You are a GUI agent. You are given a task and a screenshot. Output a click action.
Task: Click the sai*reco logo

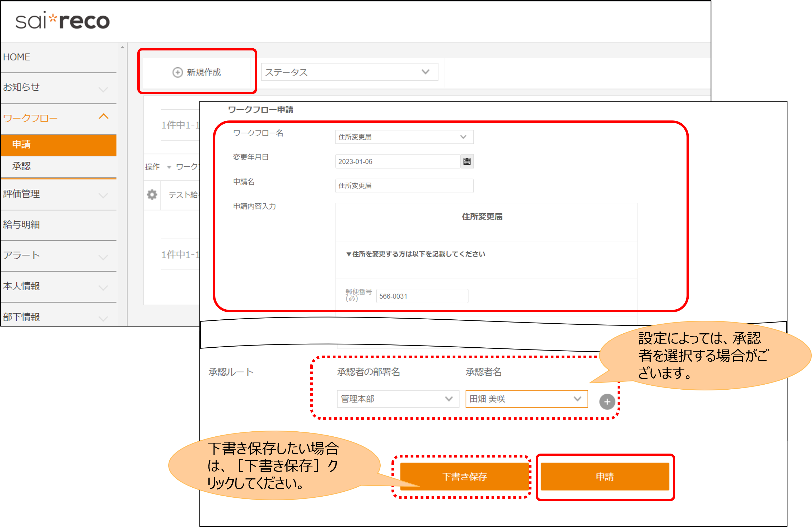[62, 21]
